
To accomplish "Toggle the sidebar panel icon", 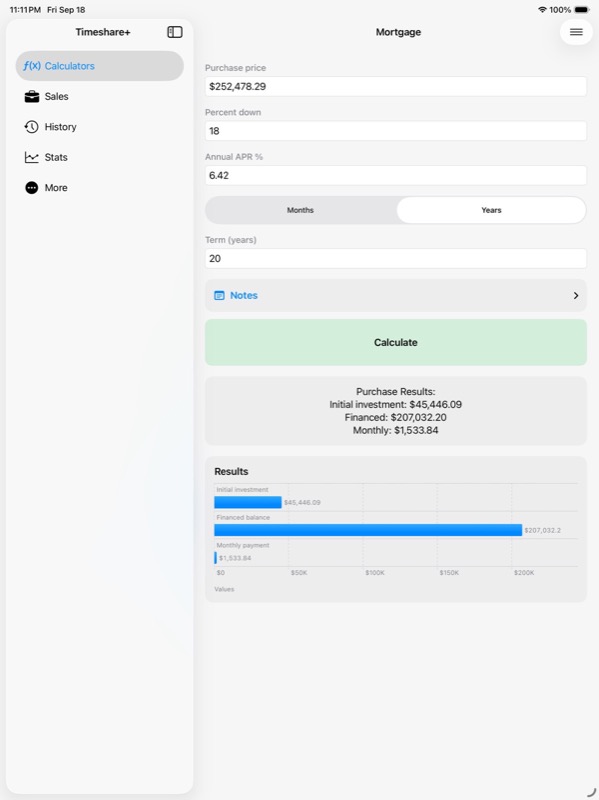I will [x=174, y=32].
